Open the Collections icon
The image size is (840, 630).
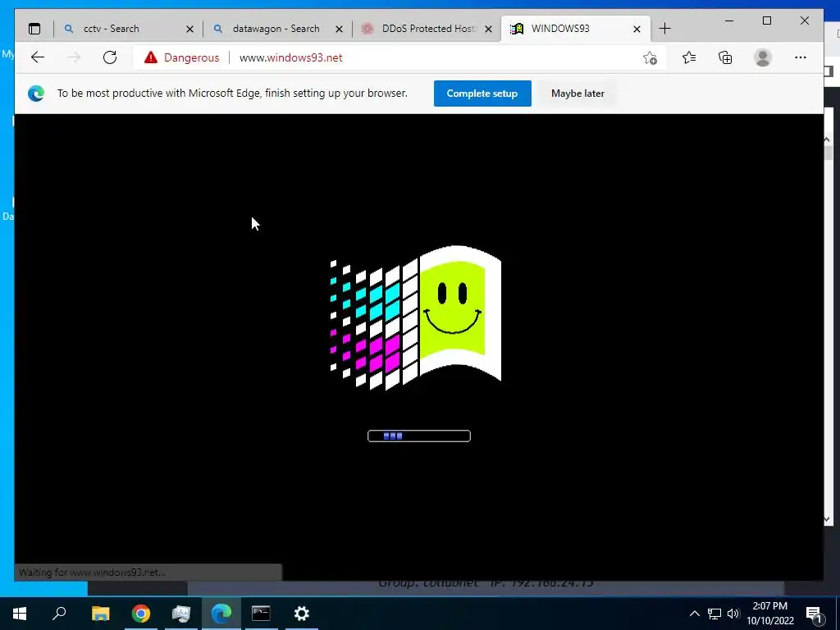tap(725, 57)
